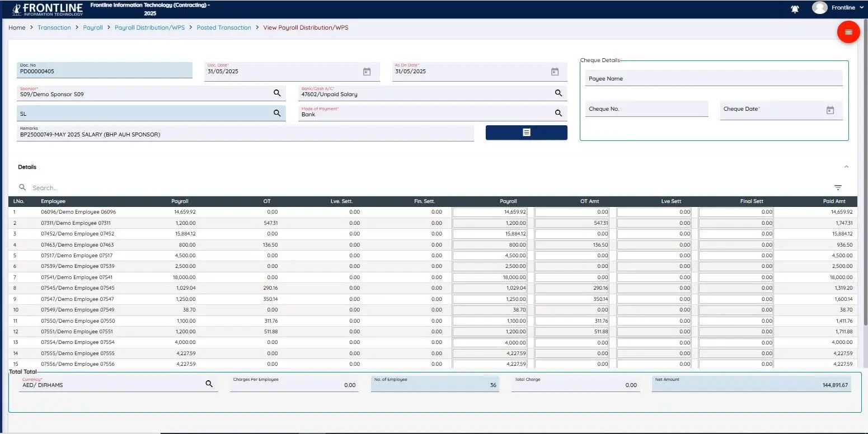Open the Bank/Cash A/C lookup magnifier
The width and height of the screenshot is (868, 434).
tap(558, 93)
